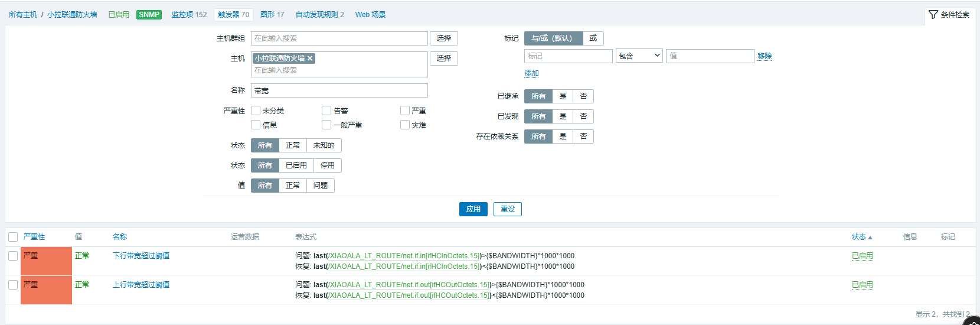Set 存在依赖关系 filter to 否

coord(583,136)
